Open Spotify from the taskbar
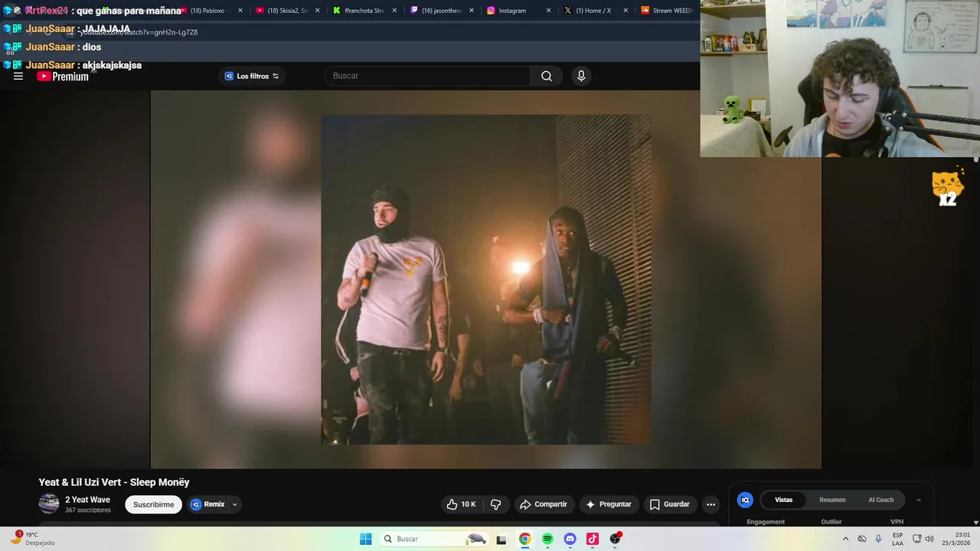 (547, 539)
